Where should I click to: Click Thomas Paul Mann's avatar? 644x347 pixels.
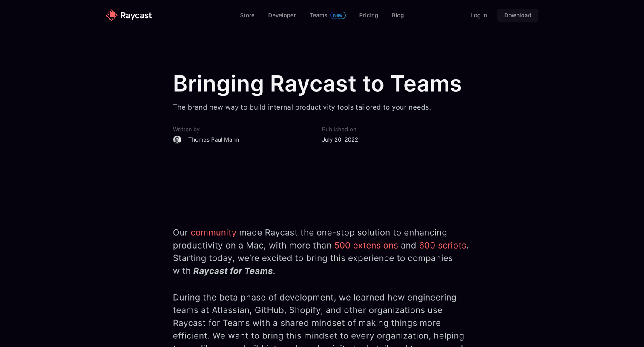[177, 140]
